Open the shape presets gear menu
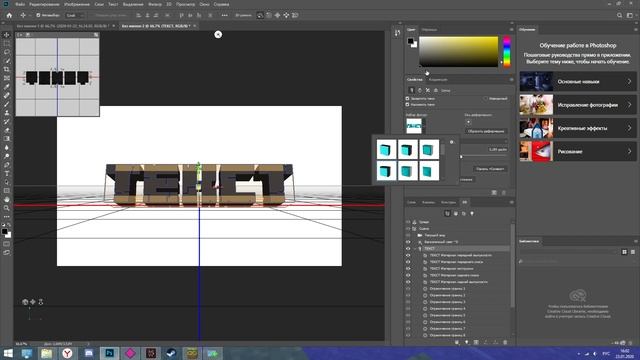This screenshot has width=640, height=360. (x=451, y=142)
